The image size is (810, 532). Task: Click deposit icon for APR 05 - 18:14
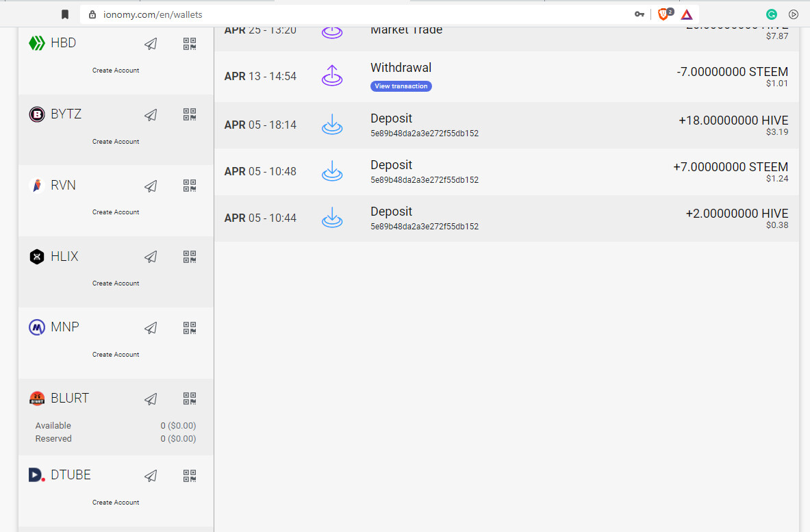pos(332,125)
